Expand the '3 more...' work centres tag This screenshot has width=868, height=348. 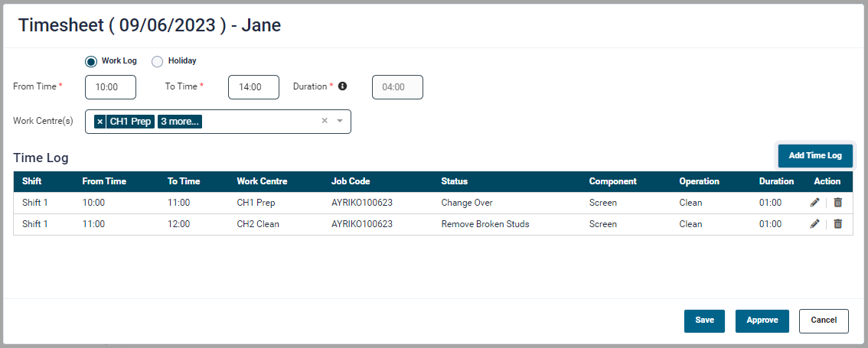pyautogui.click(x=180, y=122)
